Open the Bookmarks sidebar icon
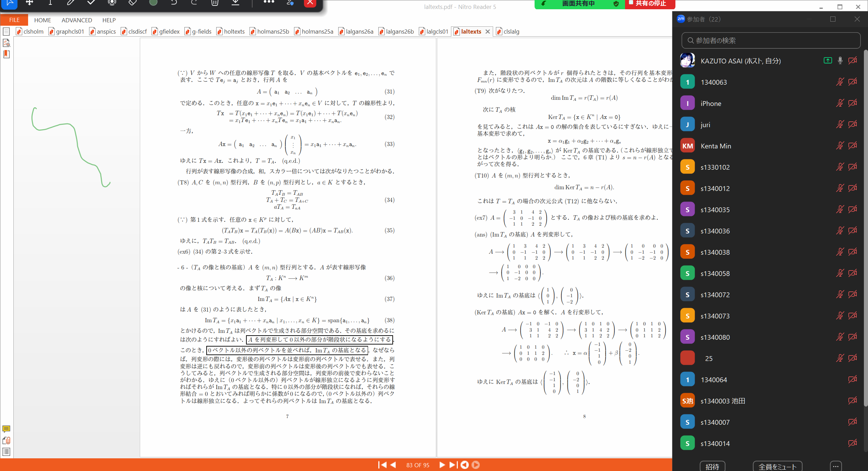 coord(6,54)
